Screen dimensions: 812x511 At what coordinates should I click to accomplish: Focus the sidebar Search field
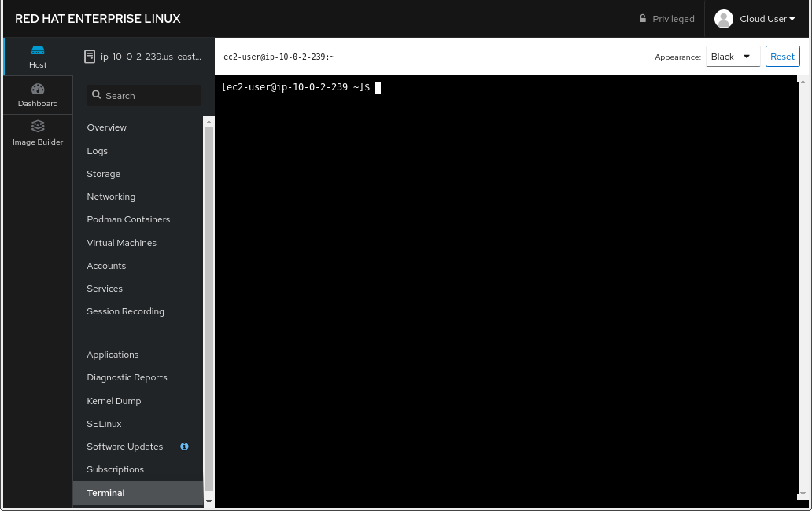(144, 96)
